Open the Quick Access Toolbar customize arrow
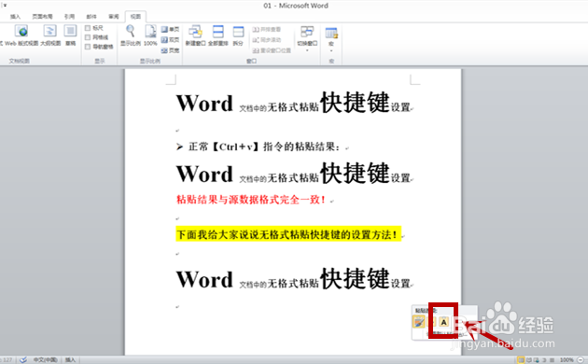 pyautogui.click(x=5, y=5)
